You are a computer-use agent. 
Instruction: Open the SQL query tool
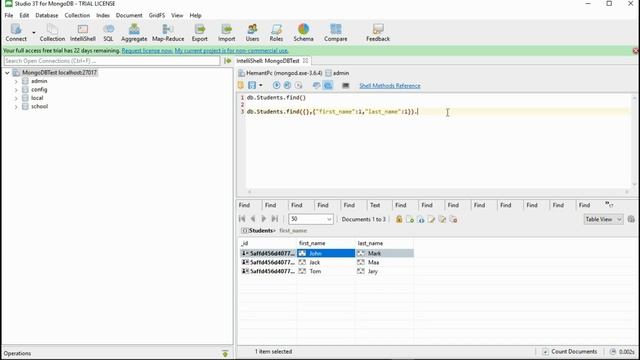(x=108, y=33)
